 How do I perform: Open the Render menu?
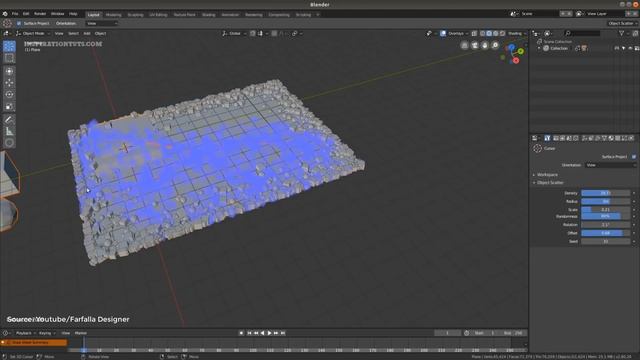click(x=40, y=14)
